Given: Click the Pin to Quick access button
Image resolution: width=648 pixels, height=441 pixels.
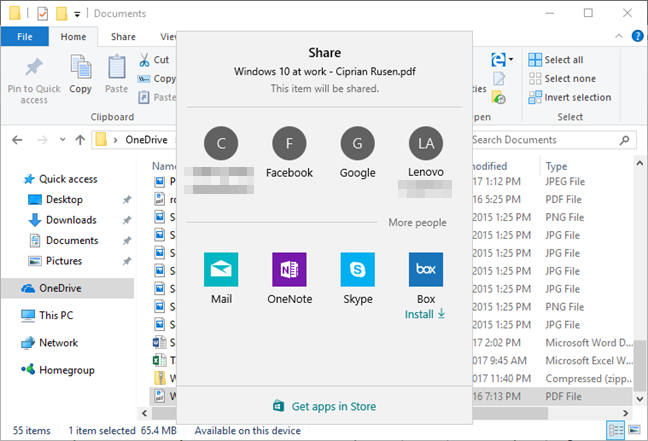Looking at the screenshot, I should click(34, 81).
